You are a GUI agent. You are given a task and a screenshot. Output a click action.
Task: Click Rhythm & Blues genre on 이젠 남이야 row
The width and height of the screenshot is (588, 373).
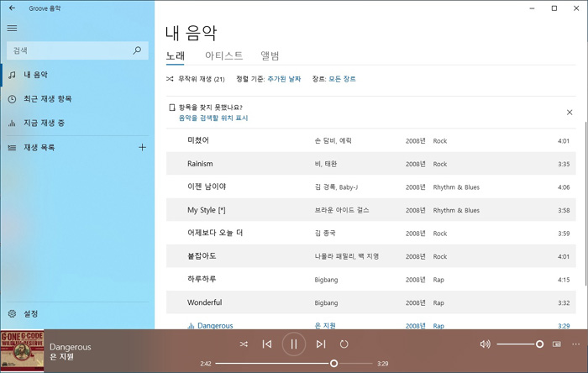456,187
